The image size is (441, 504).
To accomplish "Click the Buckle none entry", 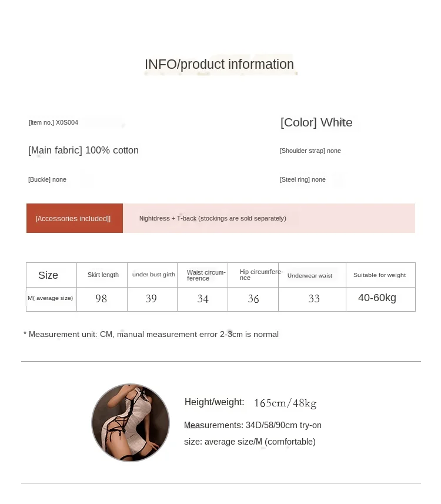I will coord(47,179).
